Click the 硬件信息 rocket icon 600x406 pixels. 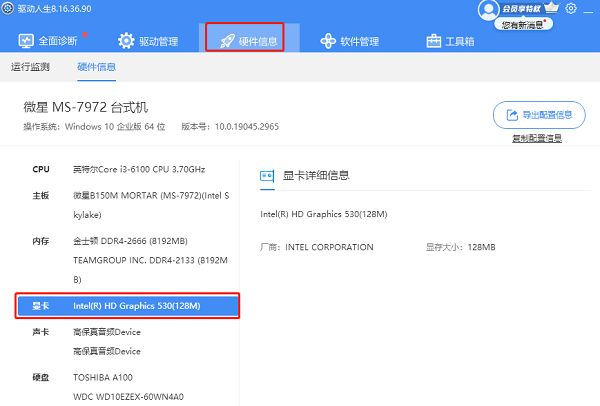pos(226,41)
